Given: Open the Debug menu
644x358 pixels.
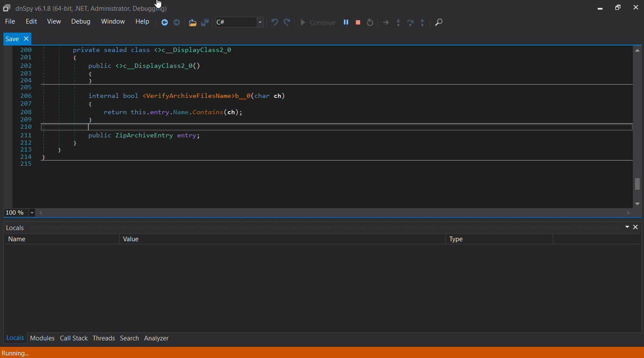Looking at the screenshot, I should tap(81, 21).
